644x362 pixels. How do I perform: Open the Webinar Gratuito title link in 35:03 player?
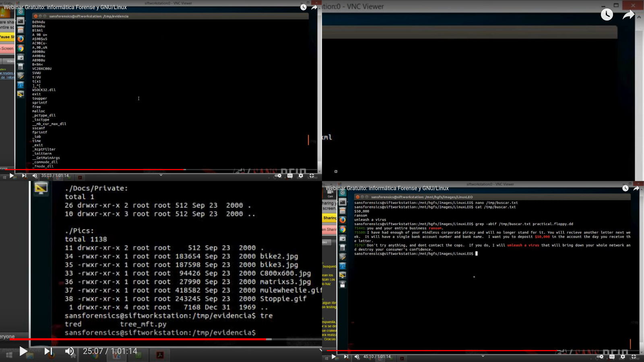click(x=65, y=7)
